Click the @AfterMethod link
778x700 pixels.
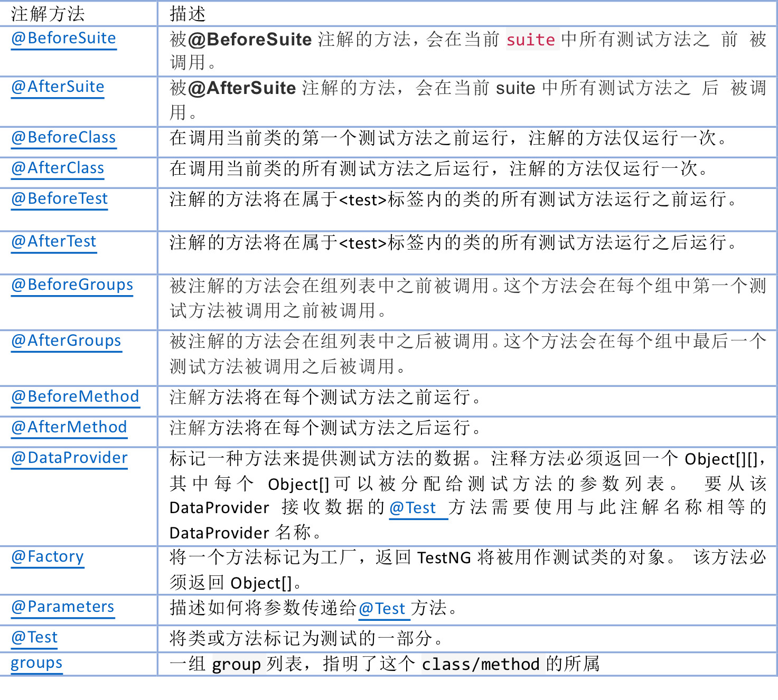pos(69,428)
